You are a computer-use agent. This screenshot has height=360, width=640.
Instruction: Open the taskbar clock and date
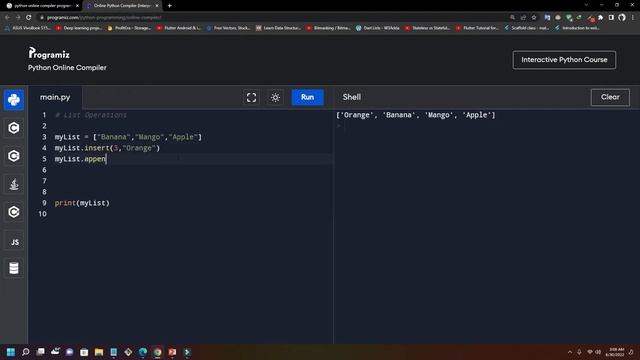point(616,352)
